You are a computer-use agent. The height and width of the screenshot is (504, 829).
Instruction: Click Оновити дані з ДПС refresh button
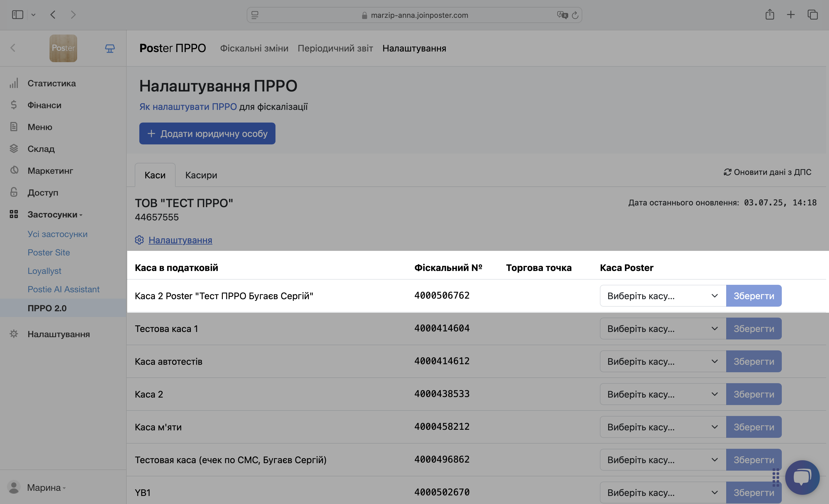[767, 172]
